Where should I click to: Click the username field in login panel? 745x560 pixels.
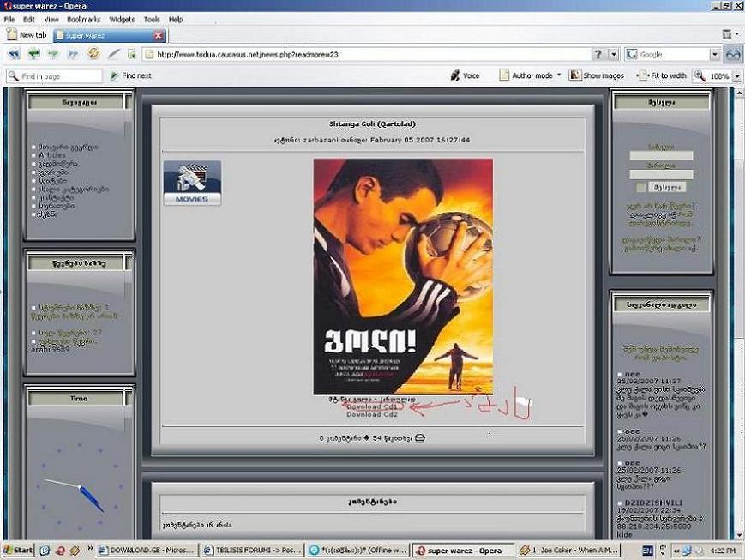[661, 155]
